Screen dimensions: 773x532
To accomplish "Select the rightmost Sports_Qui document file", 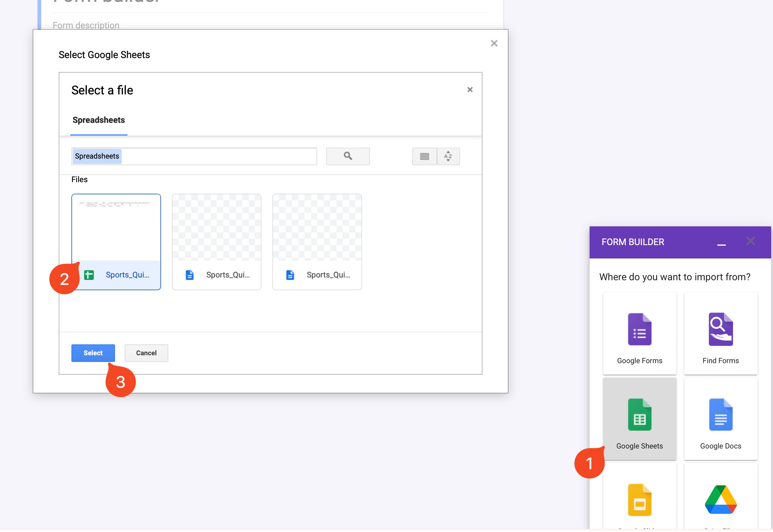I will tap(317, 242).
